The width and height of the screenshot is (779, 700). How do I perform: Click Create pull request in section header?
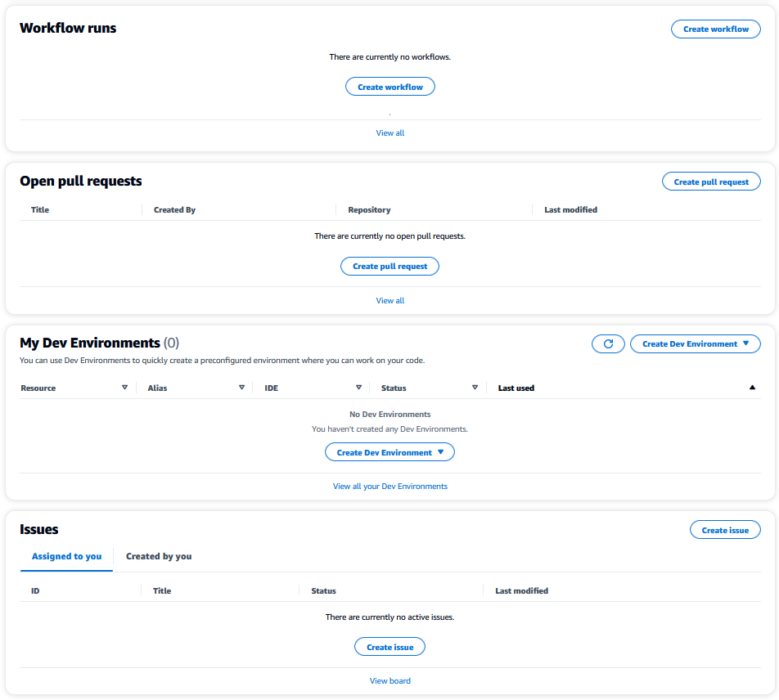[710, 181]
